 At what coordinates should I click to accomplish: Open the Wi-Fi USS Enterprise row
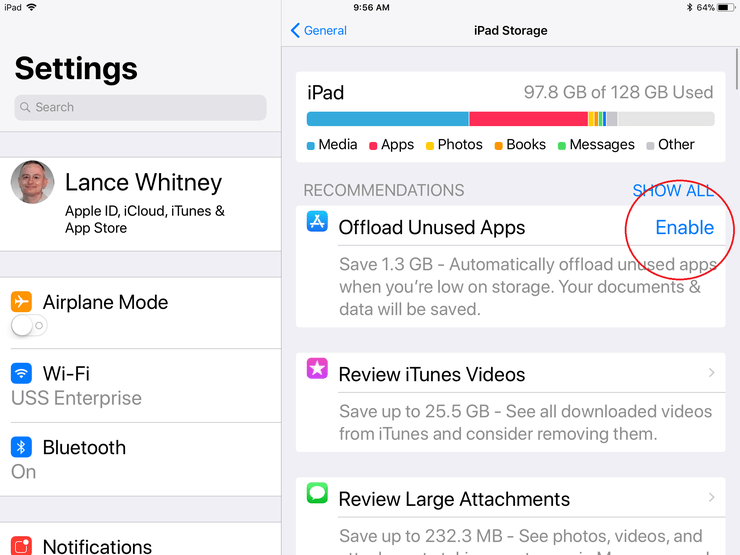tap(141, 386)
